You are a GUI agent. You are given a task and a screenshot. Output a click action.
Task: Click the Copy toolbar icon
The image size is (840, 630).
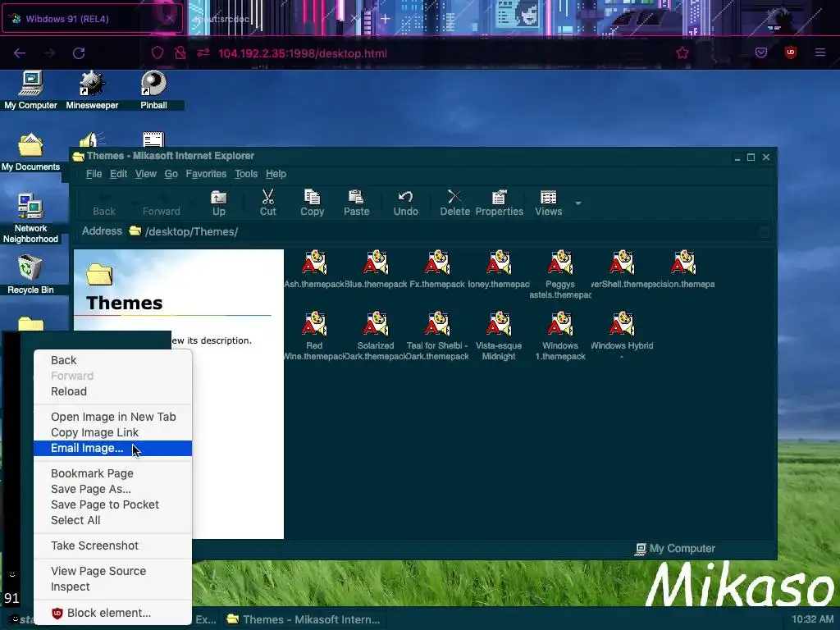pos(313,203)
